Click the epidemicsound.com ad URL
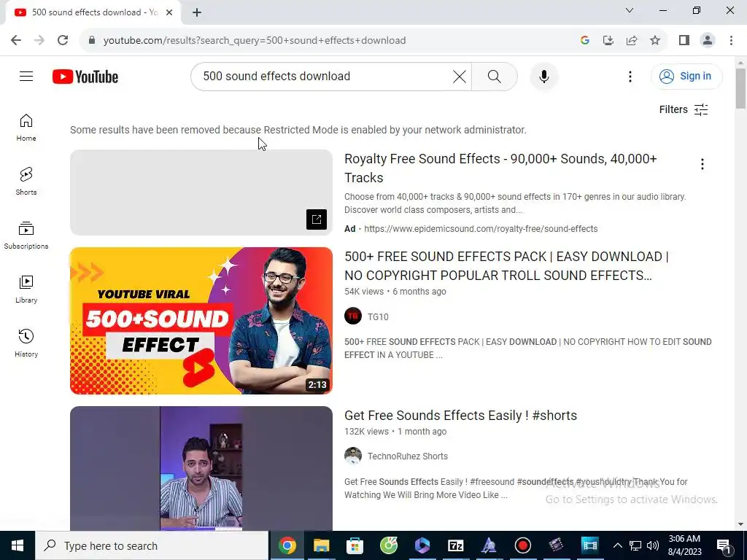The image size is (747, 560). point(481,228)
